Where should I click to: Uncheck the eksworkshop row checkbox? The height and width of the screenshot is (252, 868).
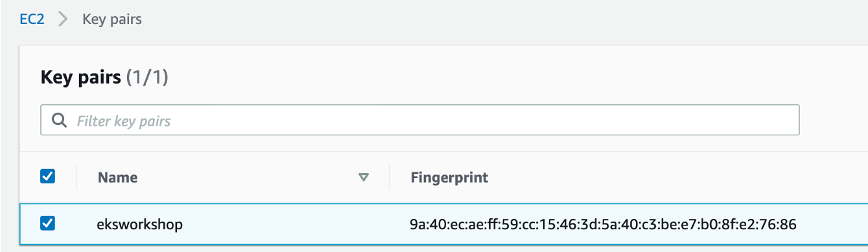coord(48,223)
